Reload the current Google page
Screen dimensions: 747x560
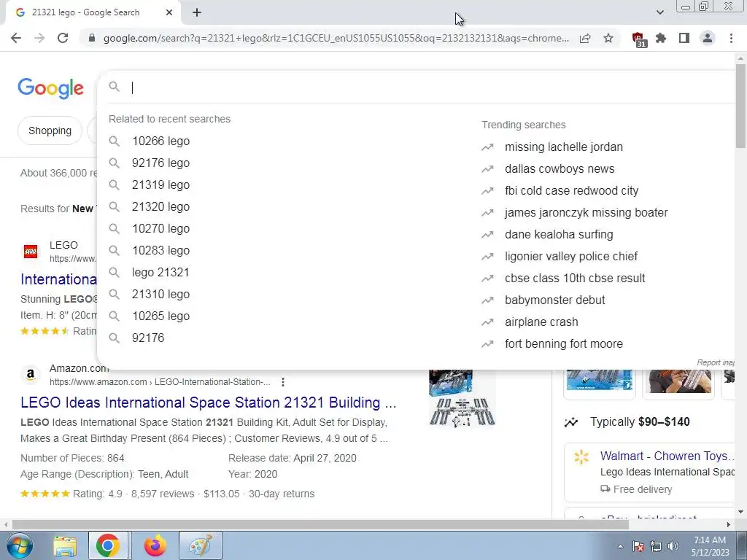(x=63, y=38)
